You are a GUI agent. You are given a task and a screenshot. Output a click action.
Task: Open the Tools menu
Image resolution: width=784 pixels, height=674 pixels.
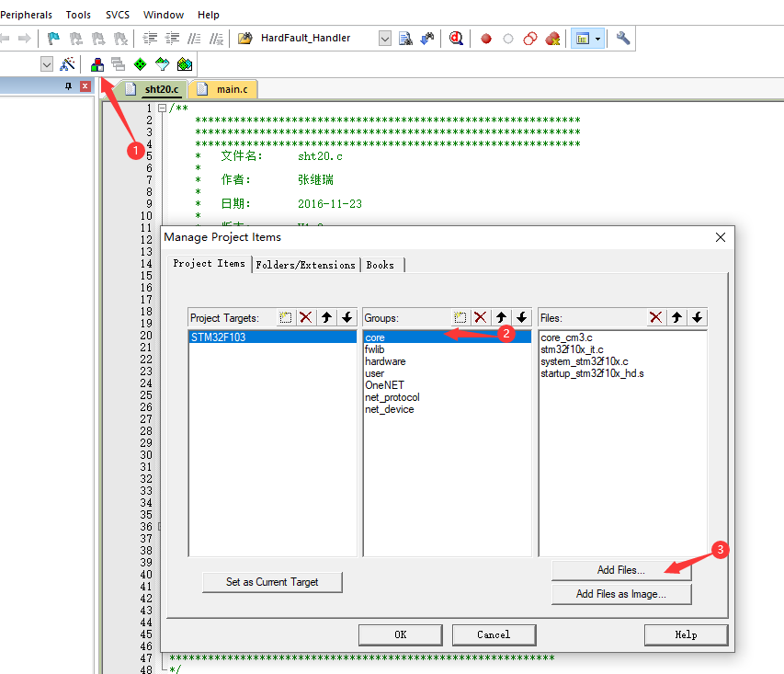click(78, 15)
